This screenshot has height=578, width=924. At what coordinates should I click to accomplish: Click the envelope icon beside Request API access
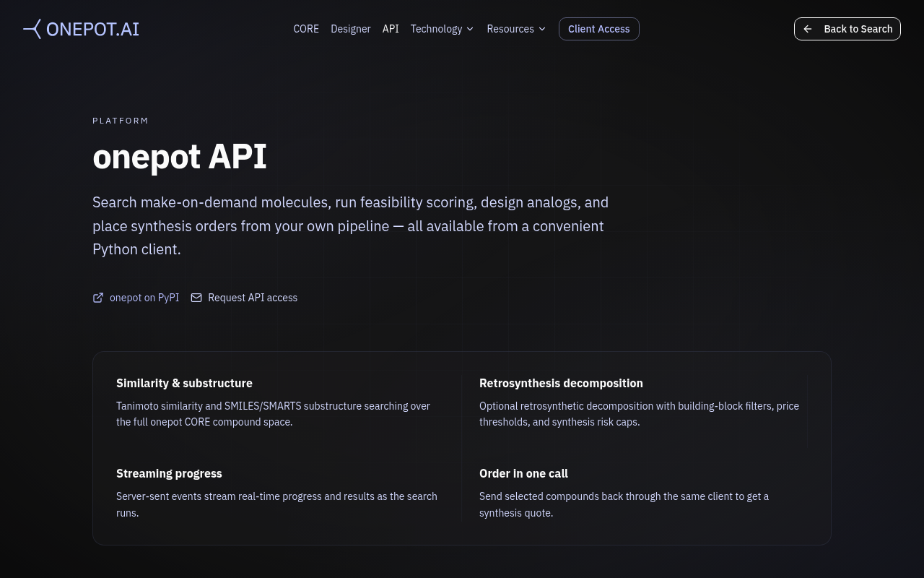[x=196, y=298]
